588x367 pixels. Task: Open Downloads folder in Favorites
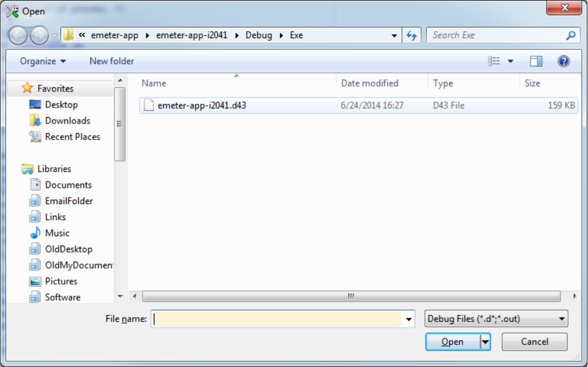tap(67, 121)
